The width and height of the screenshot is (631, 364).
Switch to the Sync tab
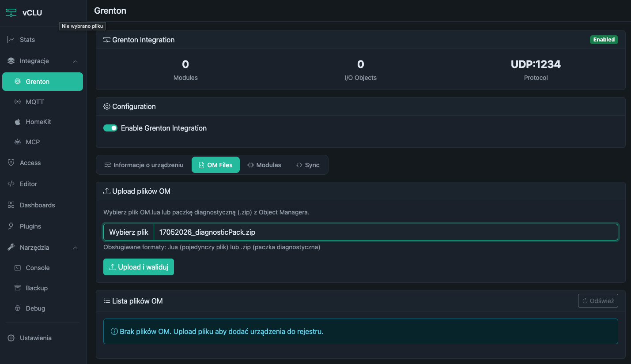click(x=308, y=165)
